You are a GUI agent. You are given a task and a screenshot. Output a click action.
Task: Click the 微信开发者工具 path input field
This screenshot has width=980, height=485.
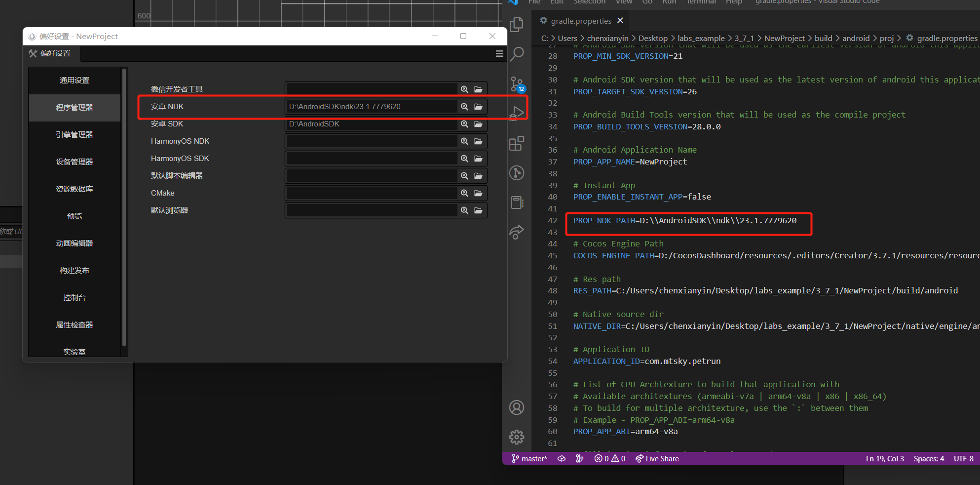pyautogui.click(x=372, y=89)
